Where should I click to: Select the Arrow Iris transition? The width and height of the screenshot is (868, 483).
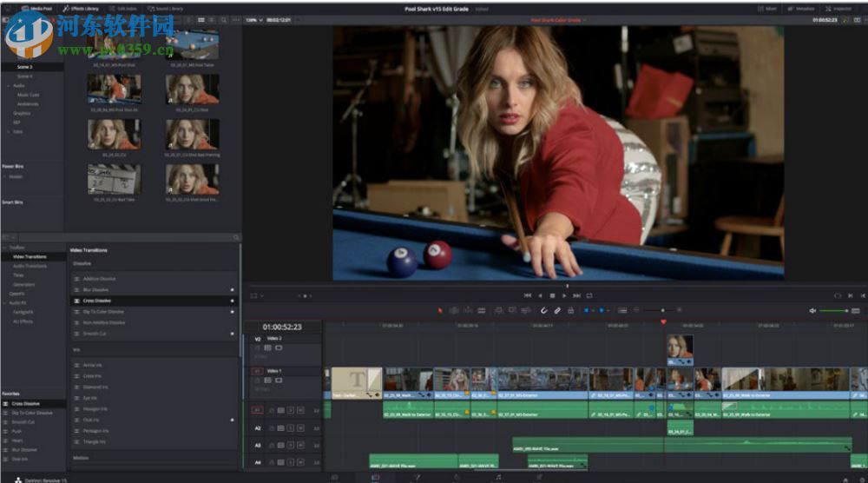[x=154, y=366]
